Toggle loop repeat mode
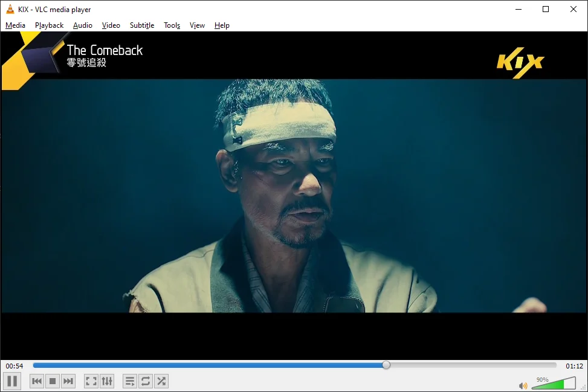 pyautogui.click(x=146, y=381)
